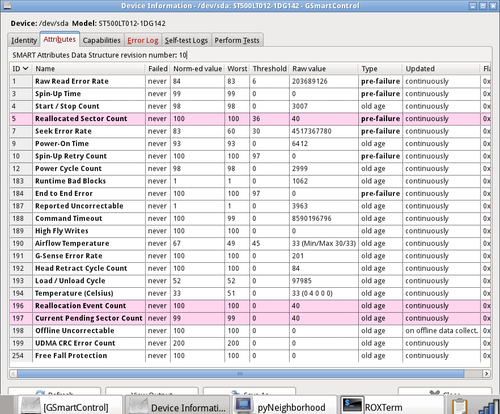The height and width of the screenshot is (414, 500).
Task: Sort by the Norm-ed value column header
Action: (197, 69)
